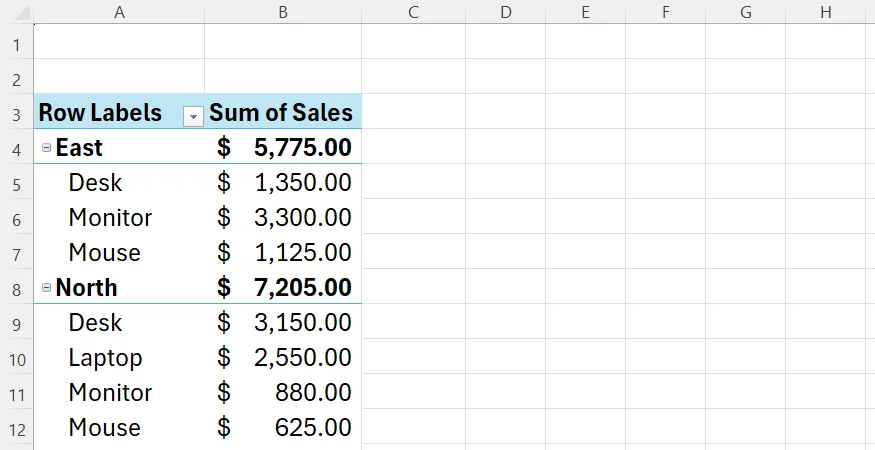Select row 7 header
This screenshot has width=875, height=450.
click(17, 251)
